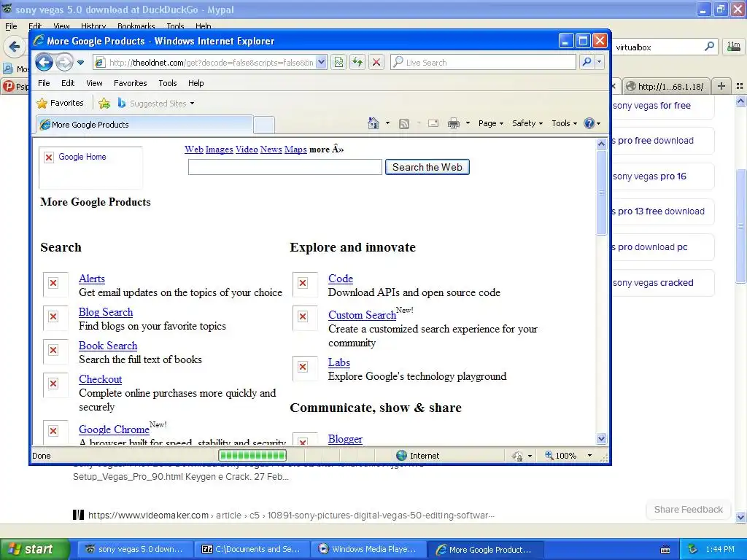Screen dimensions: 747x560
Task: Click the sony vegas cracked suggestion
Action: point(663,283)
